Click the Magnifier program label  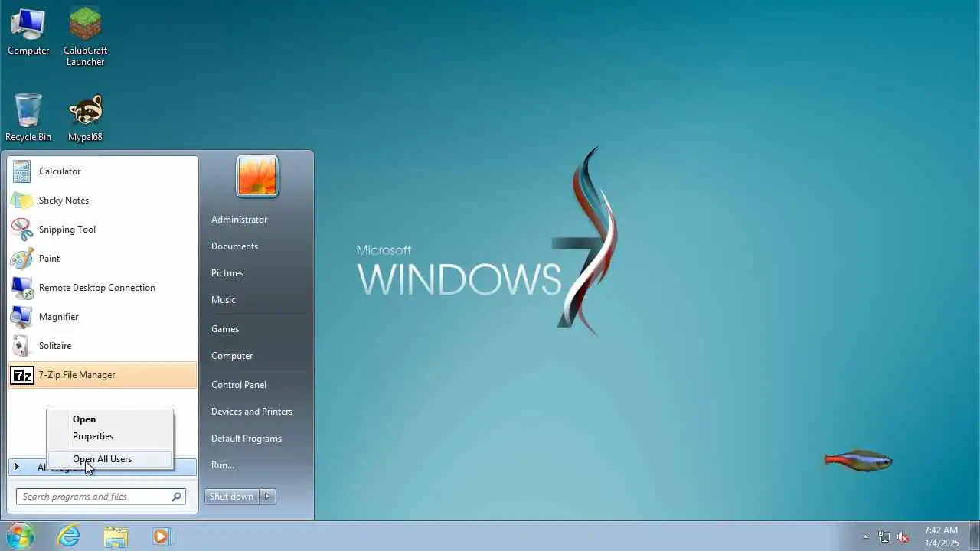click(x=58, y=317)
